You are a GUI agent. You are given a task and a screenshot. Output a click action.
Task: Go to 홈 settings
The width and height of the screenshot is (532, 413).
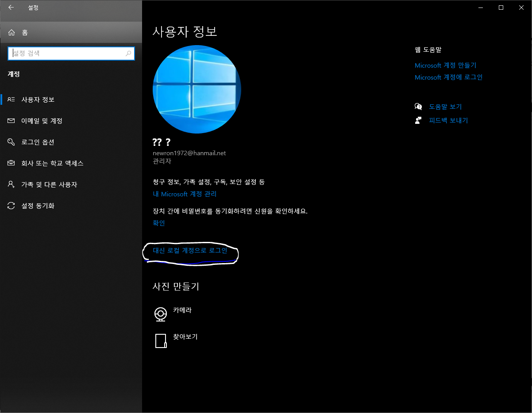[71, 32]
